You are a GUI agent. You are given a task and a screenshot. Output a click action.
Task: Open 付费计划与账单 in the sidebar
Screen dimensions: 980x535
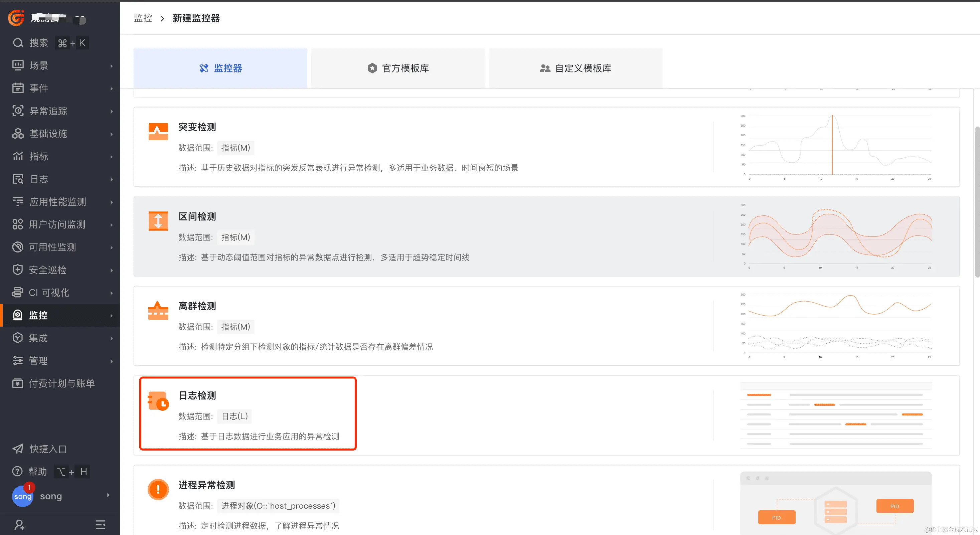62,383
